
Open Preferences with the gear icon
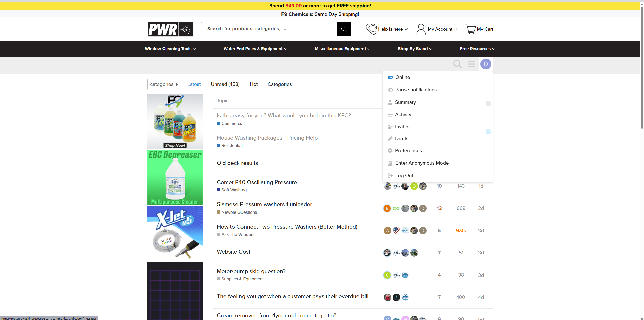pos(390,151)
